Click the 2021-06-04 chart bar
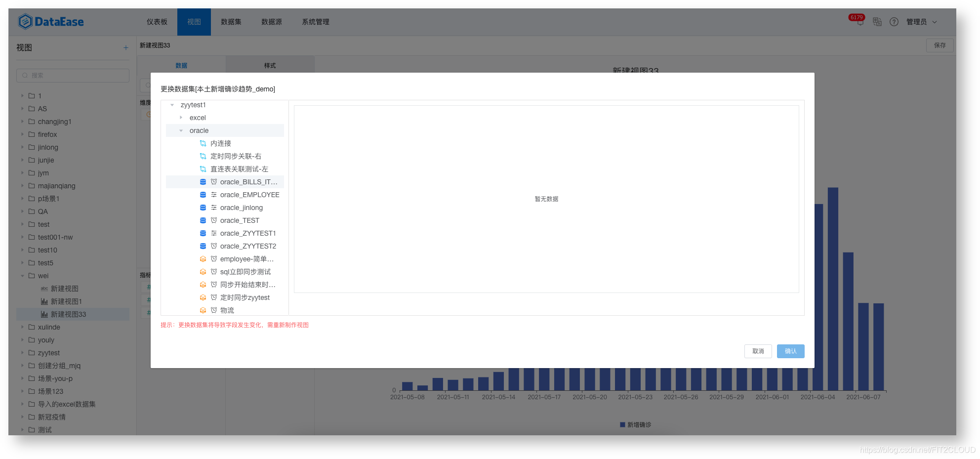This screenshot has height=459, width=980. pos(818,297)
